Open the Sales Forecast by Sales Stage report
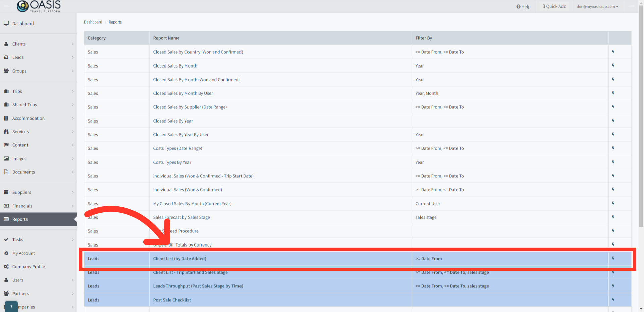 pyautogui.click(x=181, y=217)
